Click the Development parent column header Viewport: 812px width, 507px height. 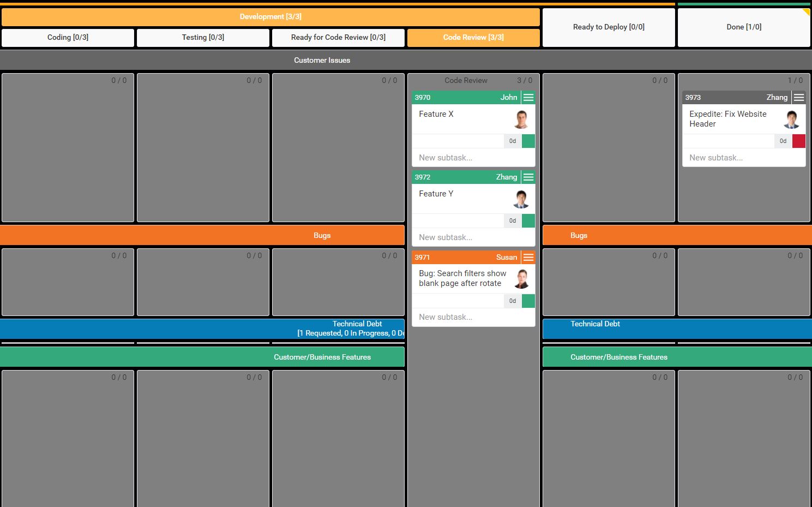(x=270, y=16)
